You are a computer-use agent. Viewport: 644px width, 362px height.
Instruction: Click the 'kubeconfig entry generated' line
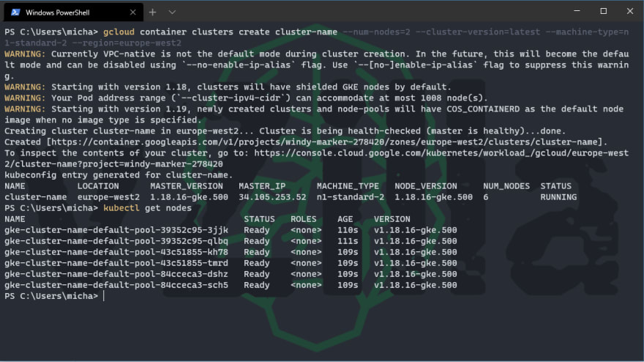(119, 175)
